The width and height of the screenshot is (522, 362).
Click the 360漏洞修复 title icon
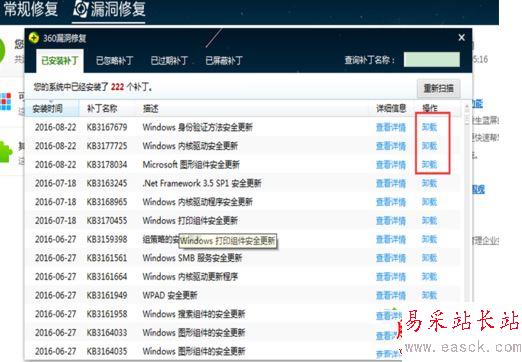point(34,38)
